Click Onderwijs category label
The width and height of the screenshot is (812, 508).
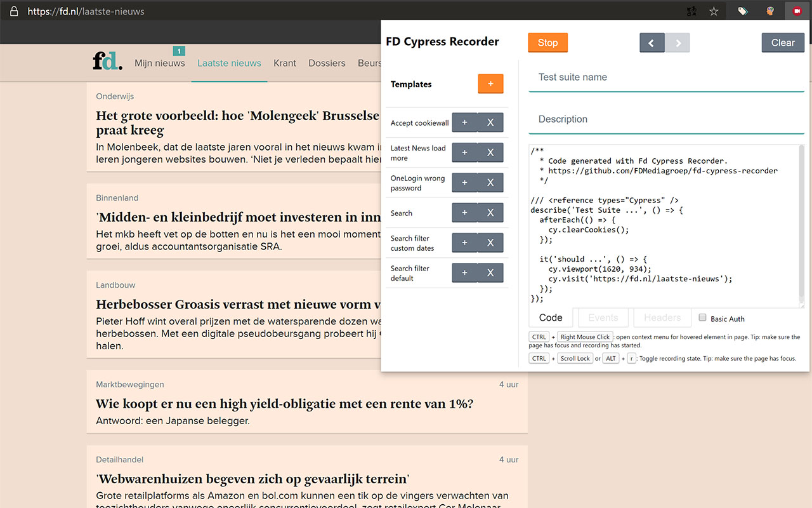(115, 97)
